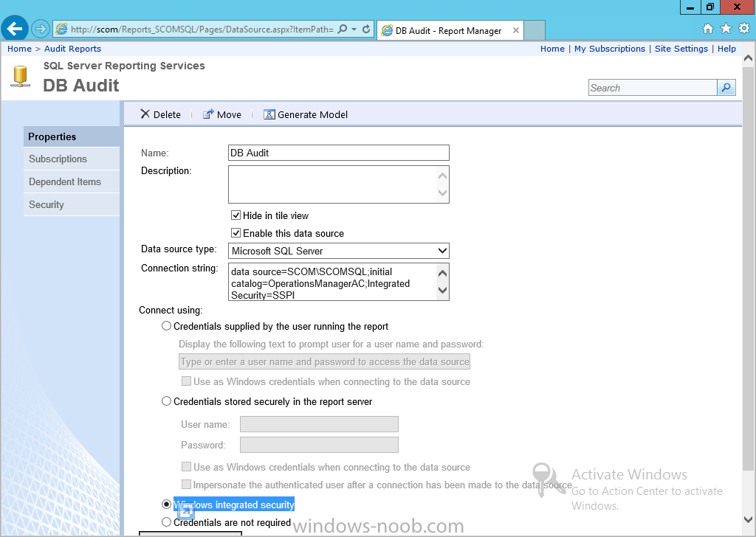Viewport: 756px width, 537px height.
Task: Open the Properties tab
Action: point(72,136)
